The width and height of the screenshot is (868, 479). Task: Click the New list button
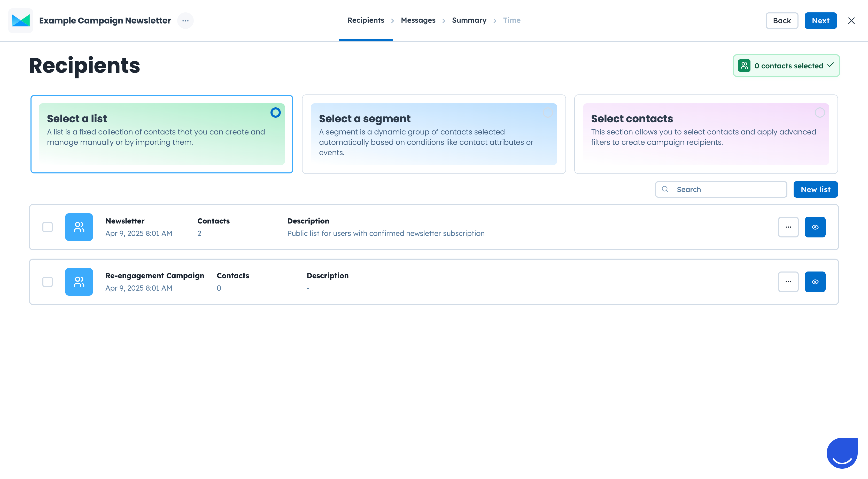815,189
